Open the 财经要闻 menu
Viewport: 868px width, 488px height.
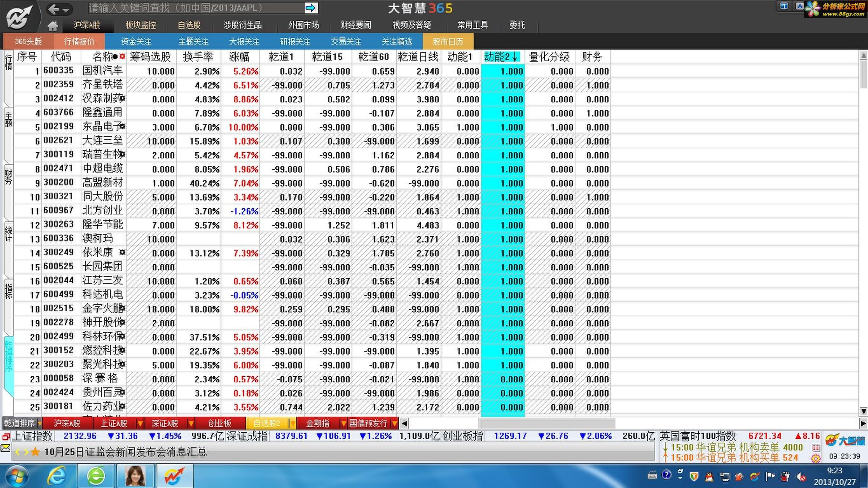(355, 25)
